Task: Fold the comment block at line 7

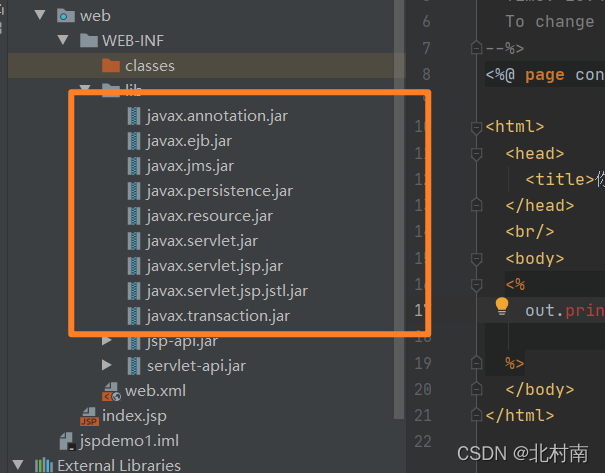Action: [x=477, y=48]
